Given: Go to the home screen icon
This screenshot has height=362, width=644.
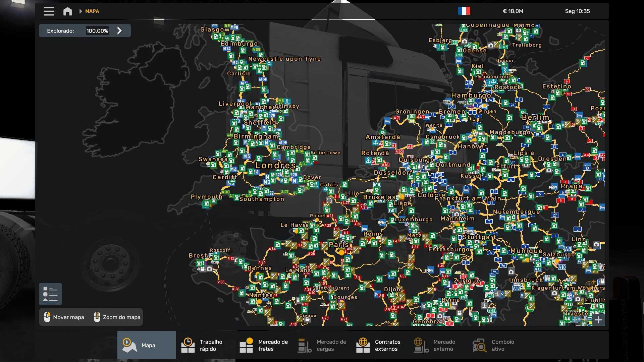Looking at the screenshot, I should point(67,11).
